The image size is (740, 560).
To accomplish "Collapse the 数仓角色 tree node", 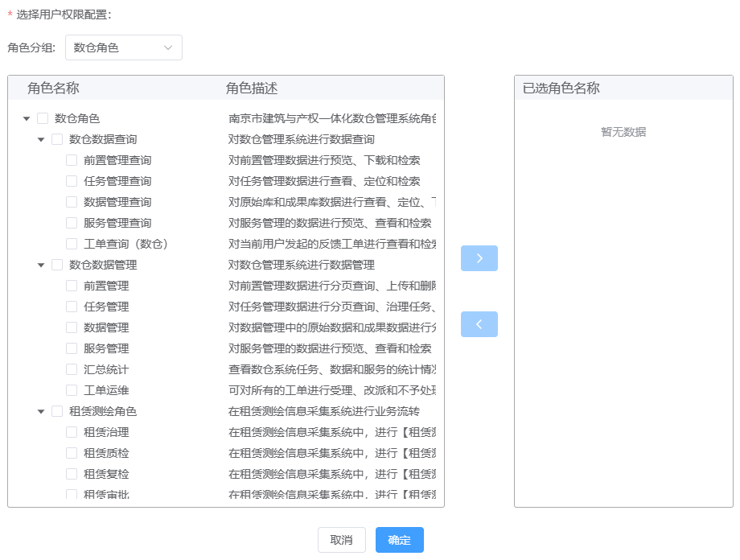I will (x=27, y=117).
